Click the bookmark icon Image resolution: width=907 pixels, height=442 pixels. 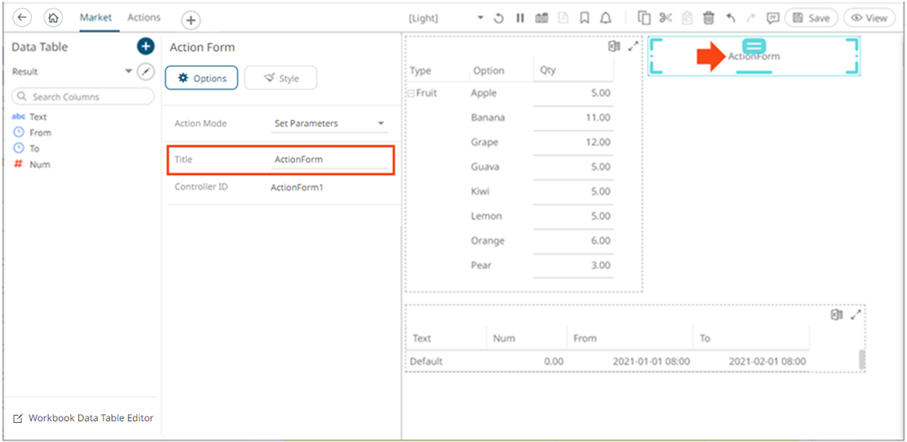pos(584,18)
